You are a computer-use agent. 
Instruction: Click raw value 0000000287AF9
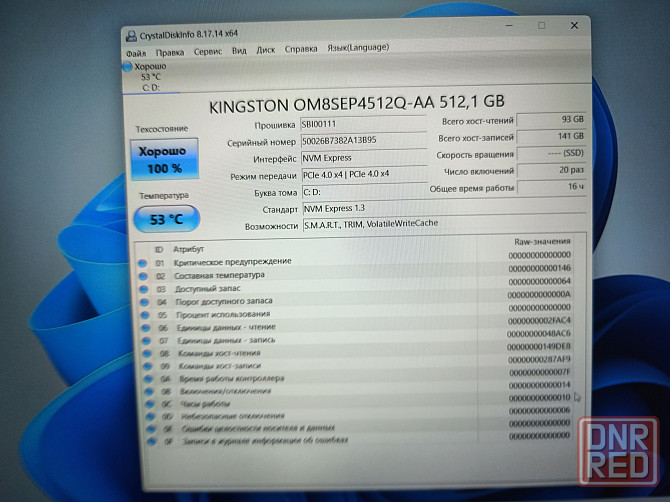tap(539, 359)
